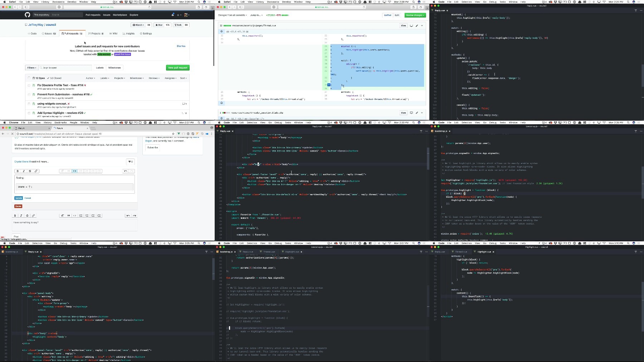Click the heart favorite button showing 0
The width and height of the screenshot is (644, 362).
tap(131, 161)
